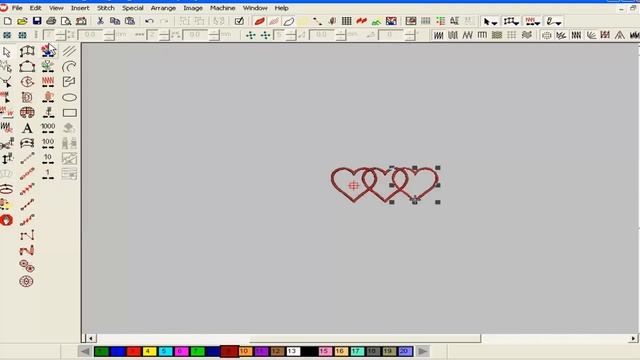Click the Cut scissors icon
The width and height of the screenshot is (640, 360).
click(100, 21)
